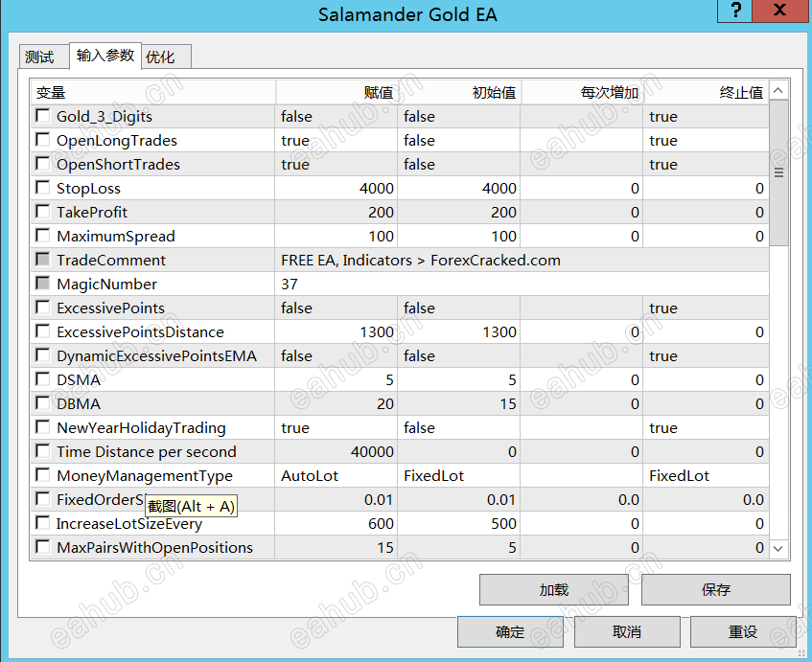The image size is (812, 662).
Task: Tick the IncreaseLotSizeEvery checkbox
Action: click(43, 523)
